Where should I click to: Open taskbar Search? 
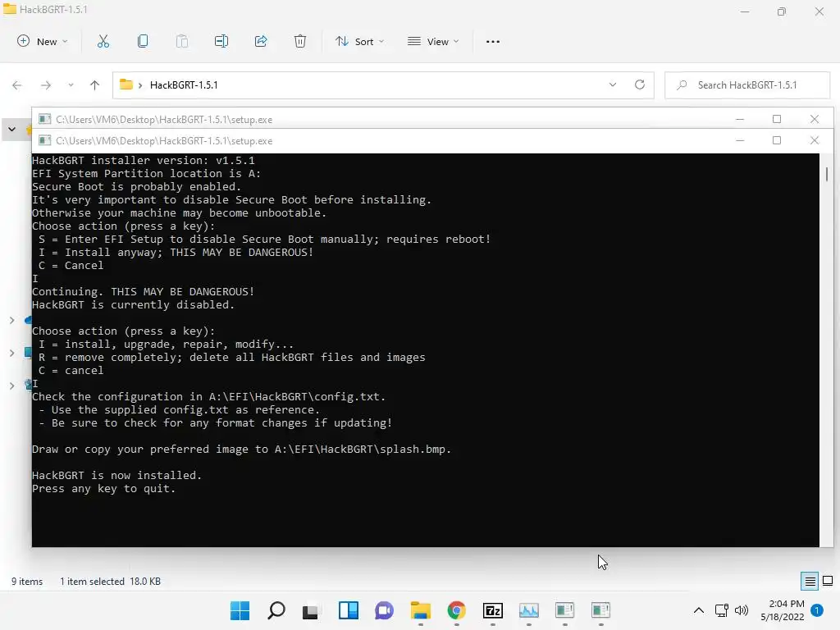click(x=276, y=610)
